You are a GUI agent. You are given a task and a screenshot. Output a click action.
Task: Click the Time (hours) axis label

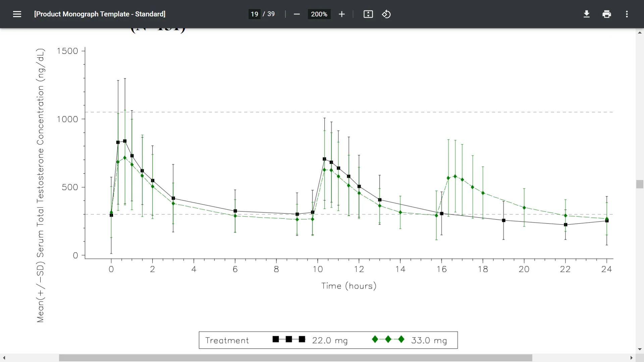pyautogui.click(x=348, y=286)
